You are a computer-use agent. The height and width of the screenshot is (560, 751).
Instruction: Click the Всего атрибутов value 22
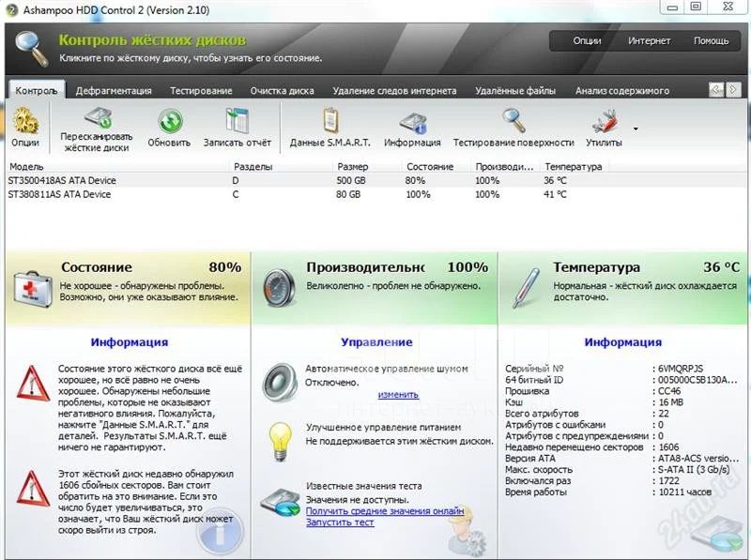pyautogui.click(x=664, y=413)
